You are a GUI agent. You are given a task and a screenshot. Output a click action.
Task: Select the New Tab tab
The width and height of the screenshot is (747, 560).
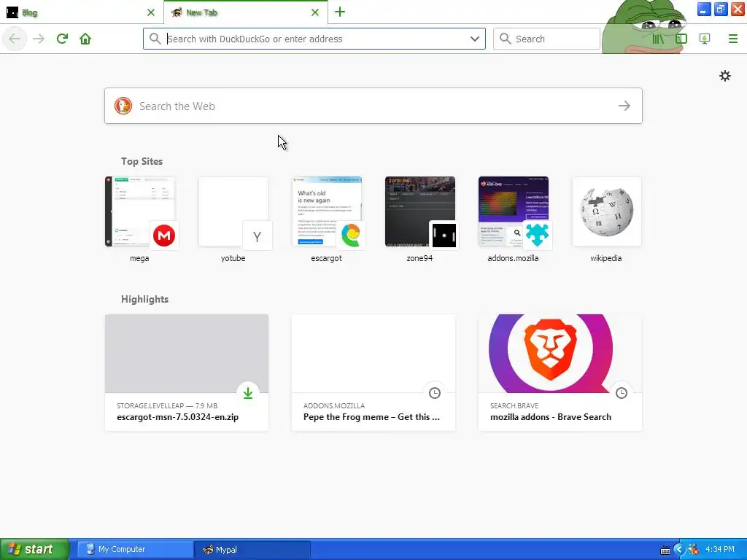[x=246, y=12]
